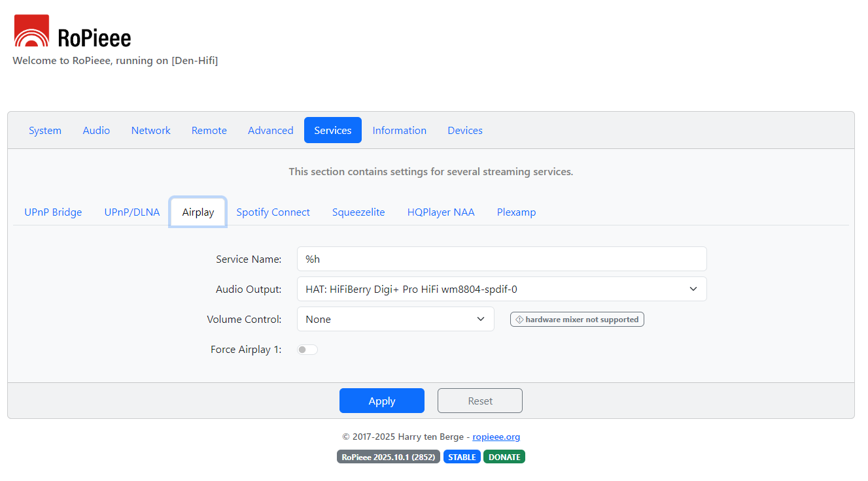The image size is (868, 481).
Task: Click the RoPieee logo icon
Action: tap(31, 31)
